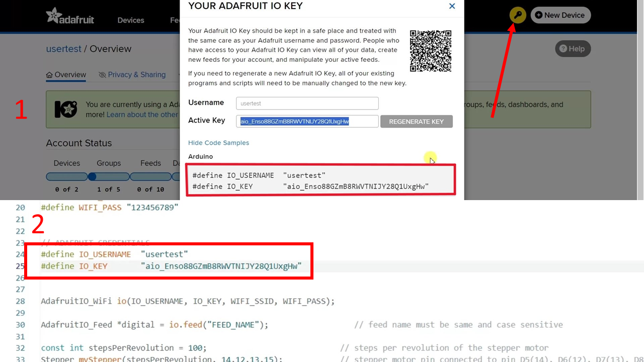Click the usertest breadcrumb link
This screenshot has height=362, width=644.
63,49
